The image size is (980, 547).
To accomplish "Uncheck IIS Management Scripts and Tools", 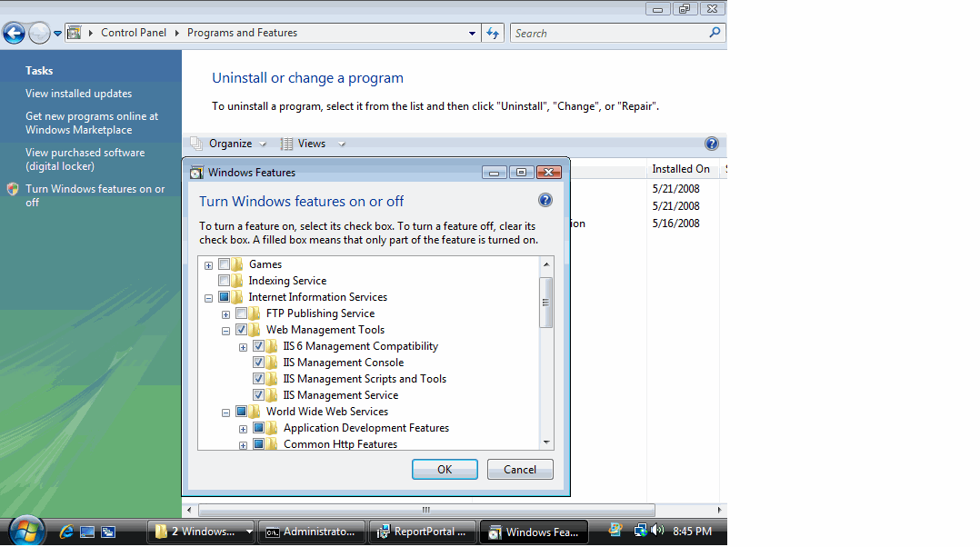I will click(258, 378).
